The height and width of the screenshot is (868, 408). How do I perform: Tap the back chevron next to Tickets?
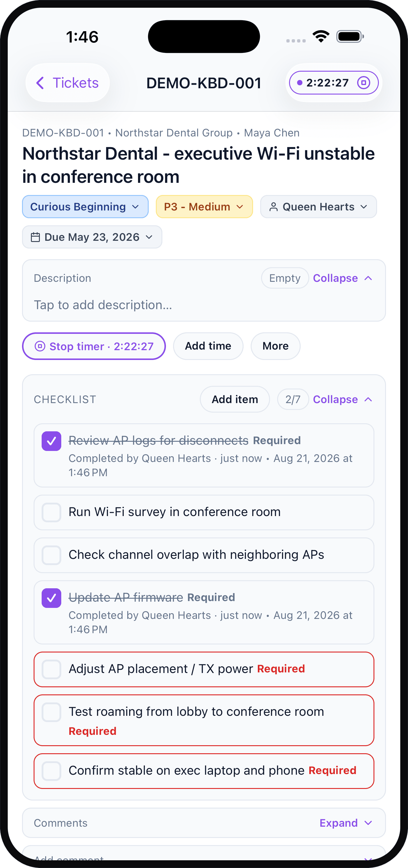point(40,83)
